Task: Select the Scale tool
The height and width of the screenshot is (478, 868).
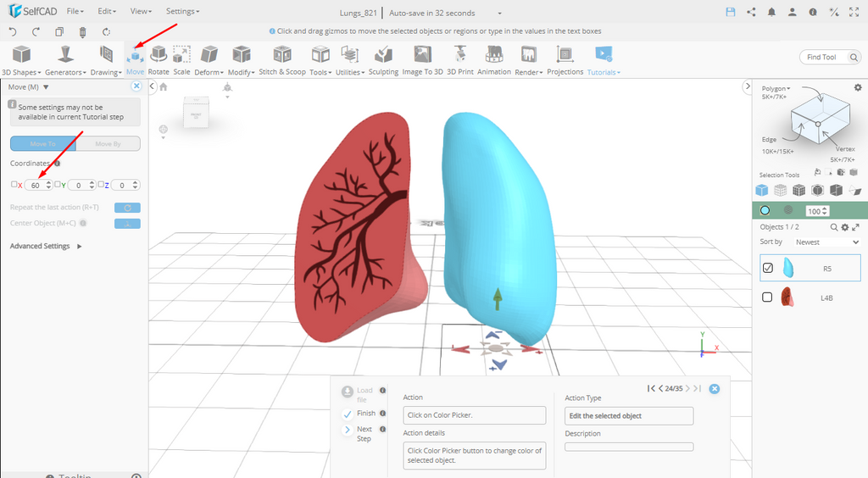Action: tap(181, 61)
